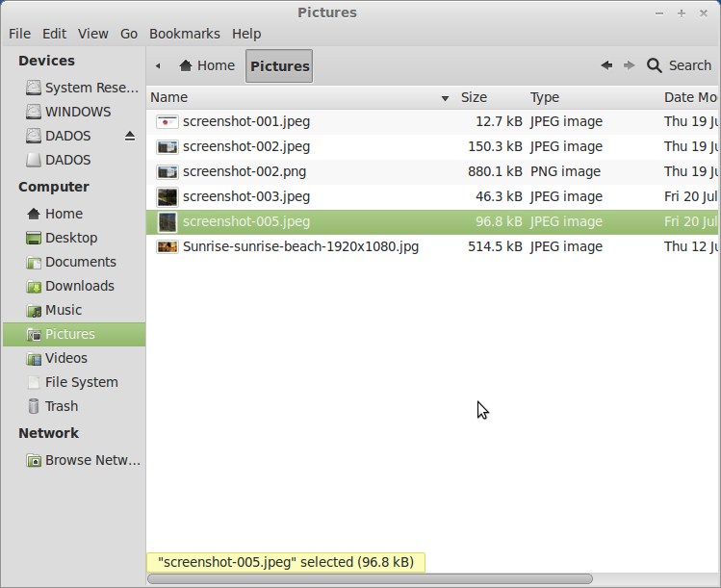
Task: Open Videos in the sidebar
Action: 66,358
